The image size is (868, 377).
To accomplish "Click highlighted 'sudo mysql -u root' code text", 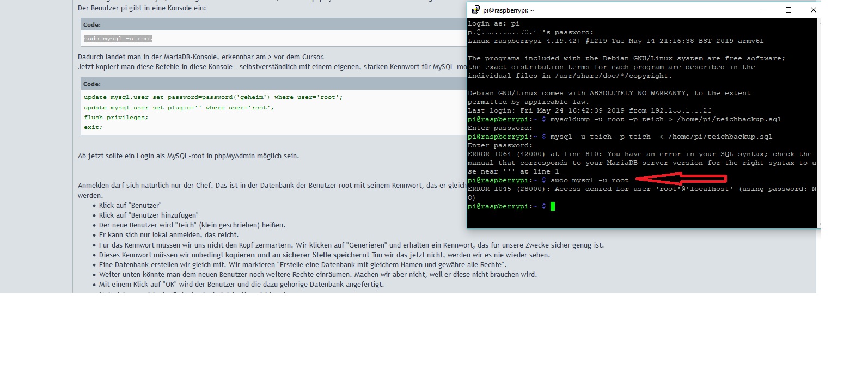I will [118, 39].
